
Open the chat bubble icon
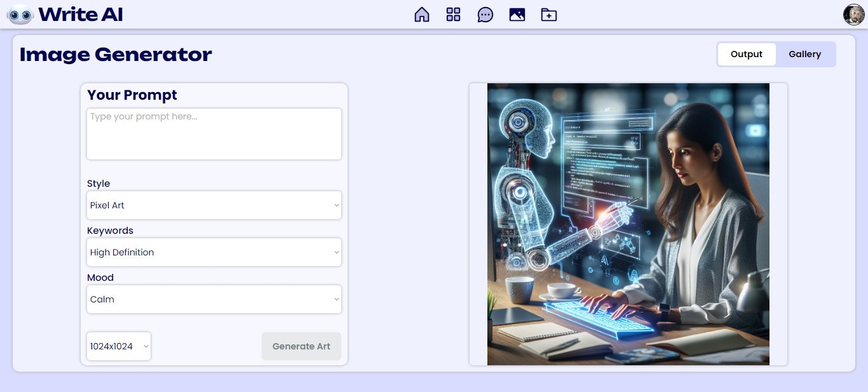485,15
